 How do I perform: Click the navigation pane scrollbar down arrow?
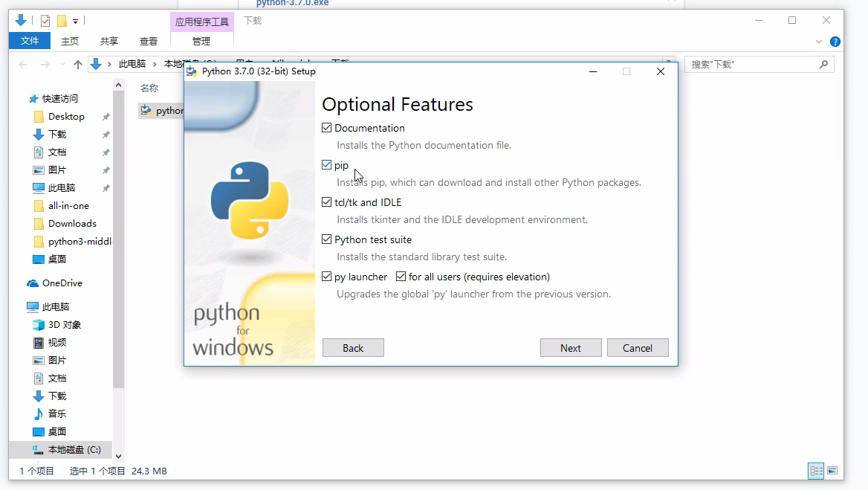click(x=118, y=457)
